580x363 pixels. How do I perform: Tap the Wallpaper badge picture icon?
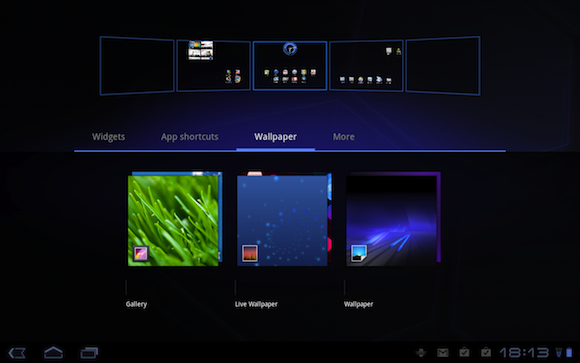[x=359, y=253]
